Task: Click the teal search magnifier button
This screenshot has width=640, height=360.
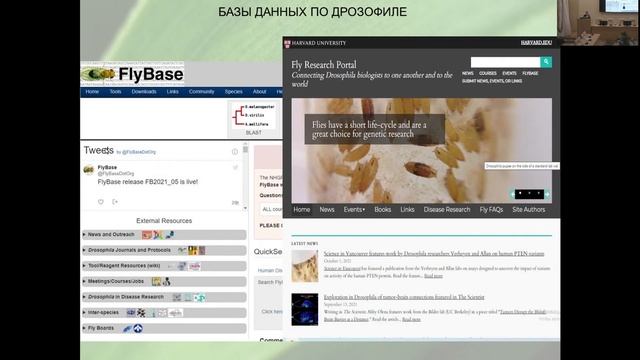Action: point(546,62)
